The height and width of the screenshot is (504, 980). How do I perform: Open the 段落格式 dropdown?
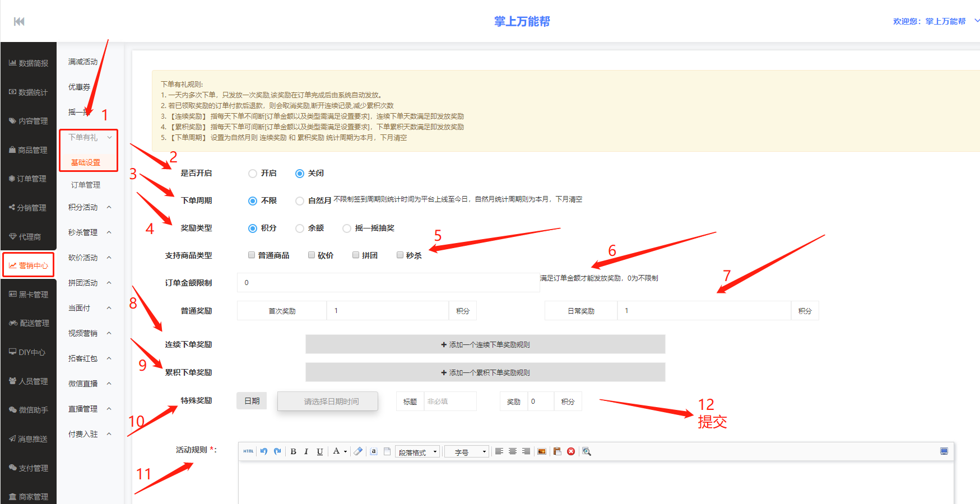coord(417,452)
